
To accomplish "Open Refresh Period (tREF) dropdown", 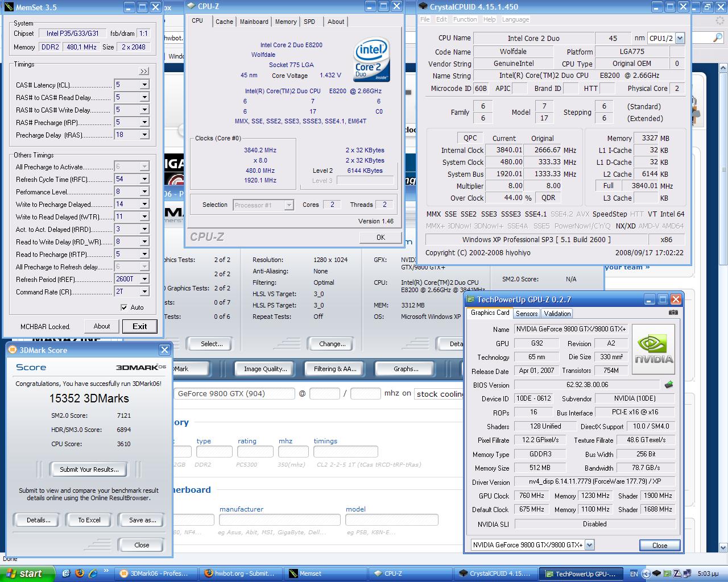I will (144, 279).
